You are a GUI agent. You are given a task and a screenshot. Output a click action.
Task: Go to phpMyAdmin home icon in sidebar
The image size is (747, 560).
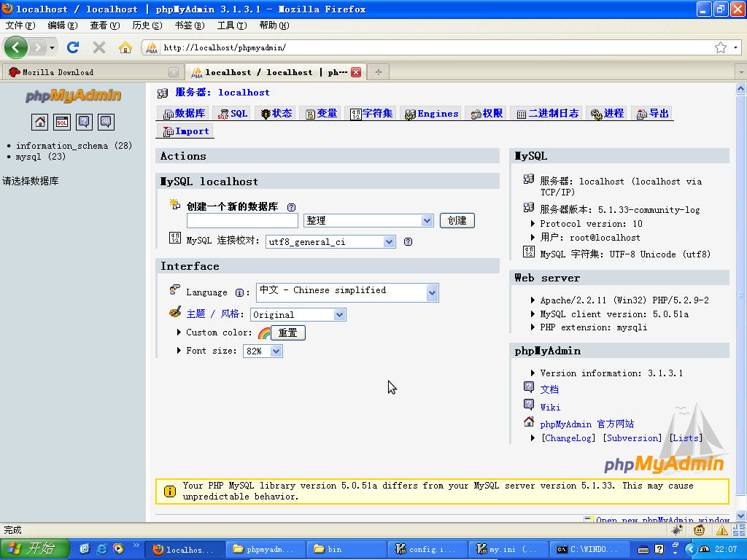click(40, 122)
